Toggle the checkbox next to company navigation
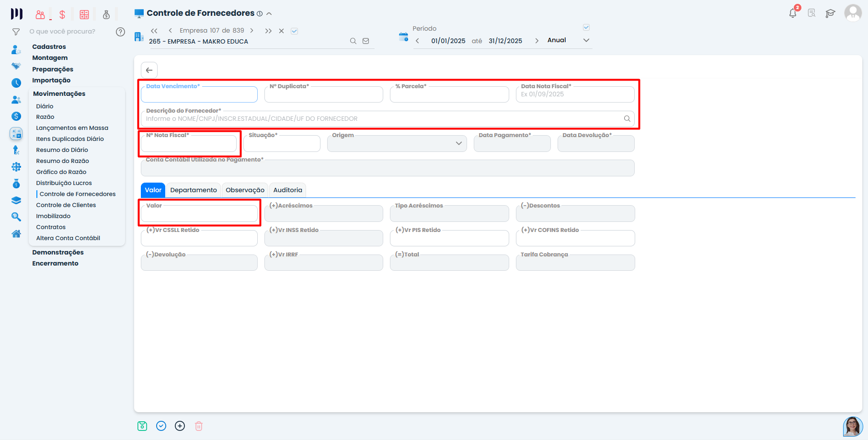Image resolution: width=868 pixels, height=440 pixels. 295,31
